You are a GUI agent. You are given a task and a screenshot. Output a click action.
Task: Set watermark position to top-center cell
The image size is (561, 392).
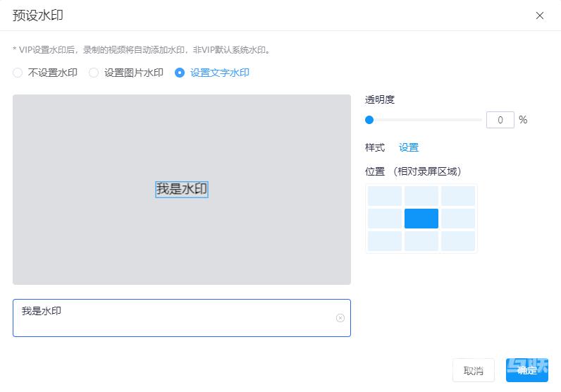(421, 196)
